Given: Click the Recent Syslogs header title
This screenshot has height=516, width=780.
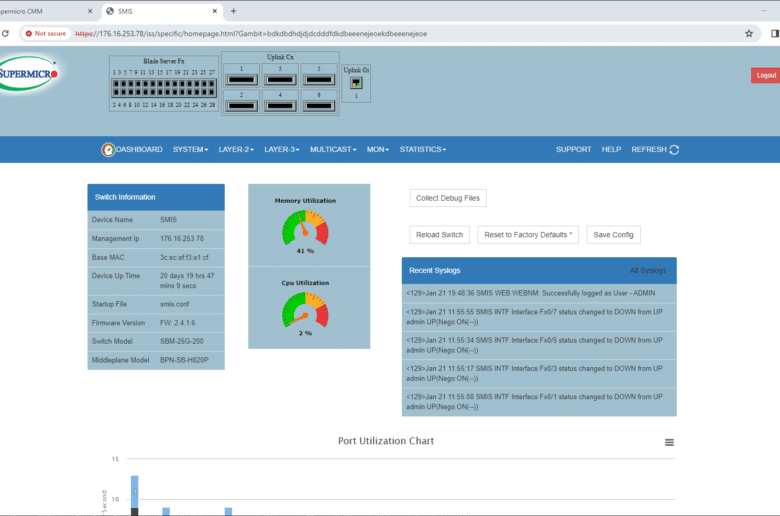Looking at the screenshot, I should (x=434, y=270).
